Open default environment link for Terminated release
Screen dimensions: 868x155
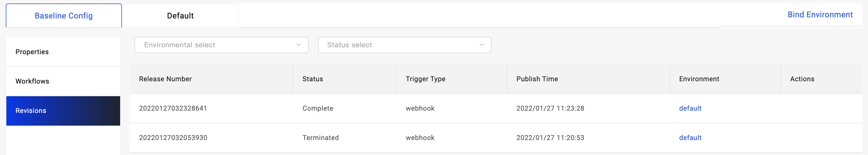(690, 138)
